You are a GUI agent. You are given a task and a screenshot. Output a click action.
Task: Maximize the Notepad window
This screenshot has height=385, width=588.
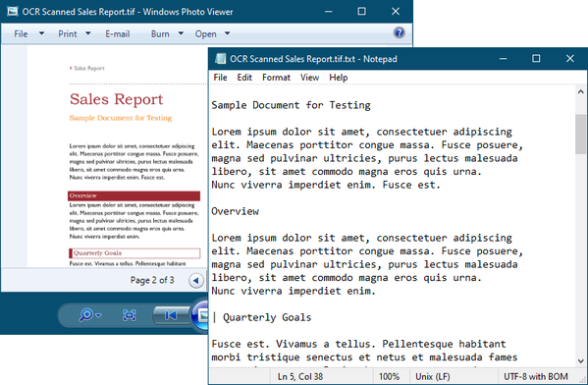pos(536,59)
